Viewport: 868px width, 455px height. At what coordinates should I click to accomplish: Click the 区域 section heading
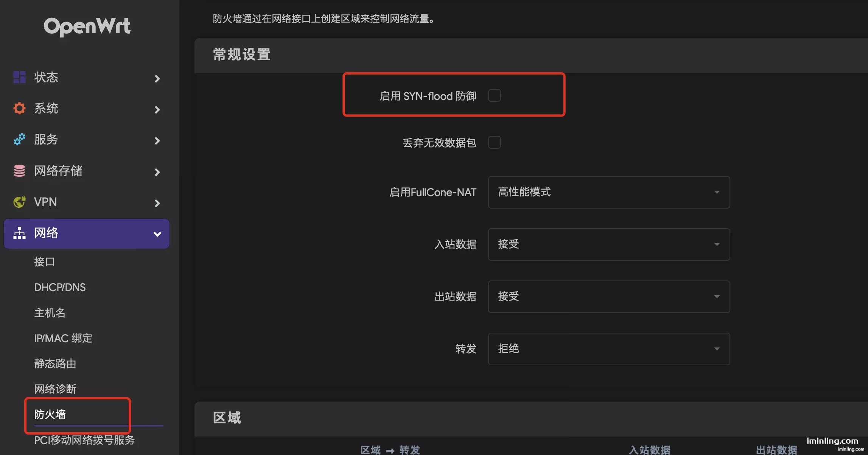pos(227,418)
